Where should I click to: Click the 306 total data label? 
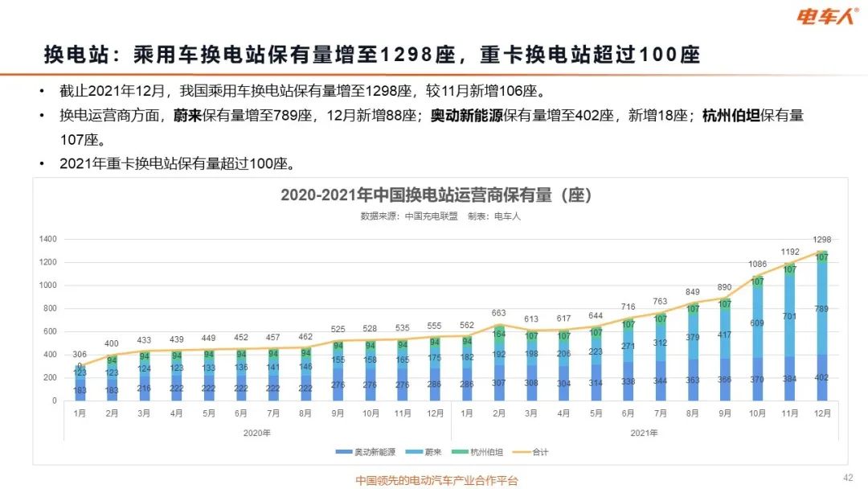point(80,355)
